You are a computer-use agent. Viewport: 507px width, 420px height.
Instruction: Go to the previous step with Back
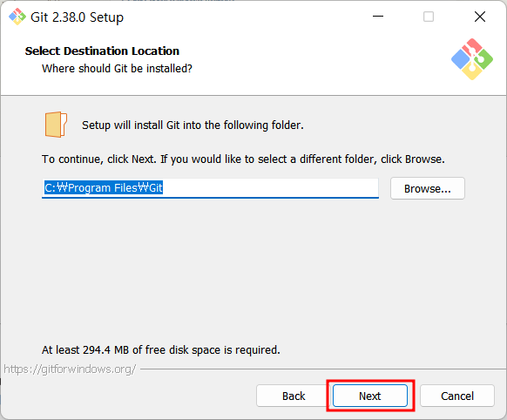(294, 396)
